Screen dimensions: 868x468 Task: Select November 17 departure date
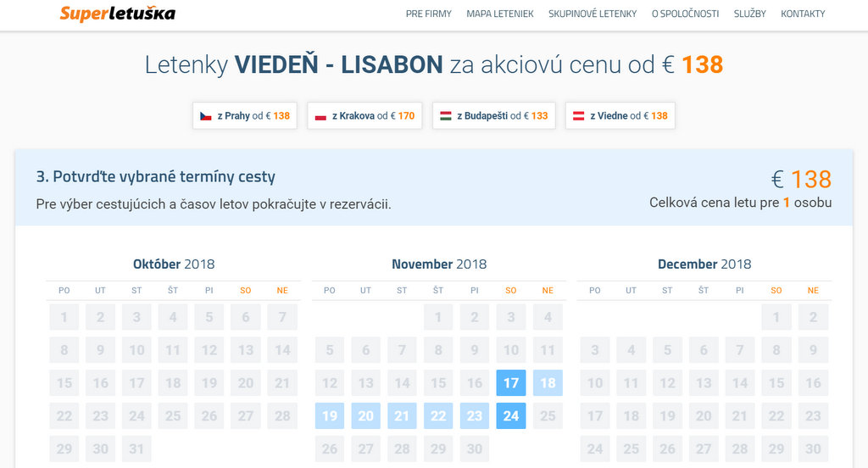[511, 383]
